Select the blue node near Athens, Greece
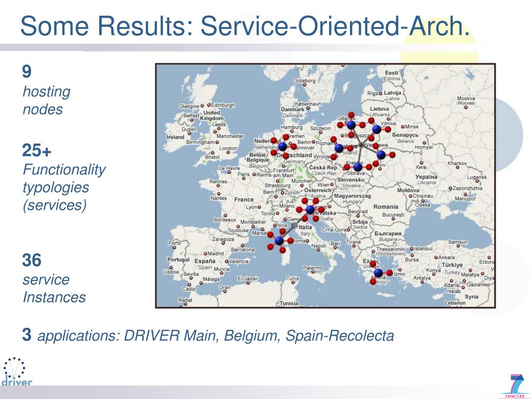Image resolution: width=532 pixels, height=399 pixels. [378, 272]
